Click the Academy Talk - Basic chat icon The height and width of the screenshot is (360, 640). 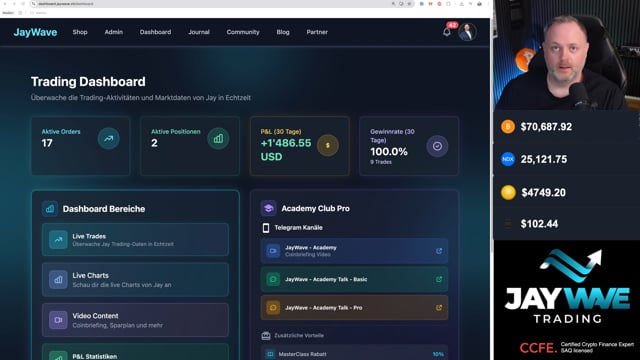tap(273, 280)
